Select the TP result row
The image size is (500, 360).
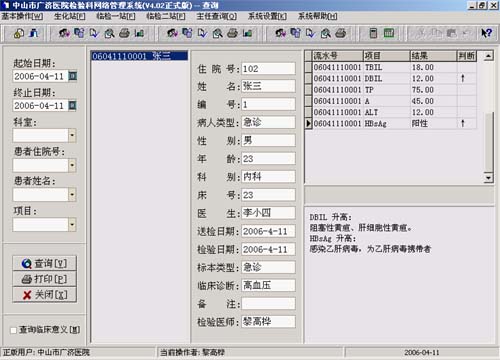coord(391,90)
